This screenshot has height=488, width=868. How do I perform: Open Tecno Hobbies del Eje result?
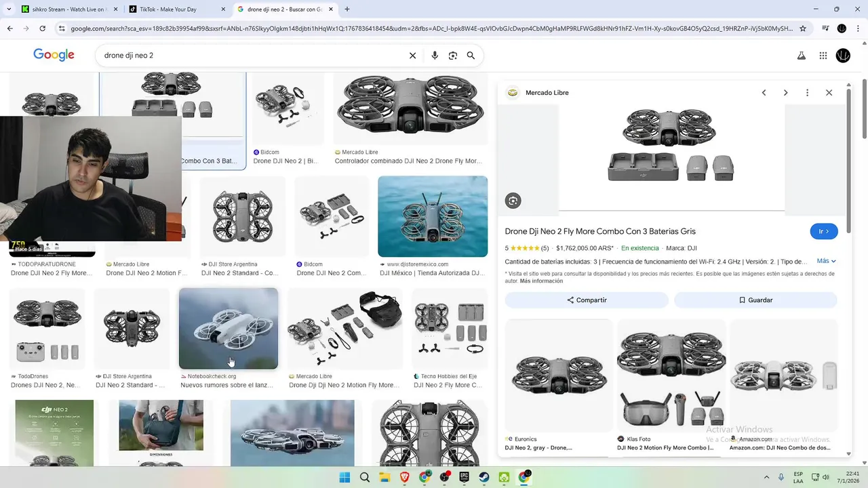[x=450, y=328]
